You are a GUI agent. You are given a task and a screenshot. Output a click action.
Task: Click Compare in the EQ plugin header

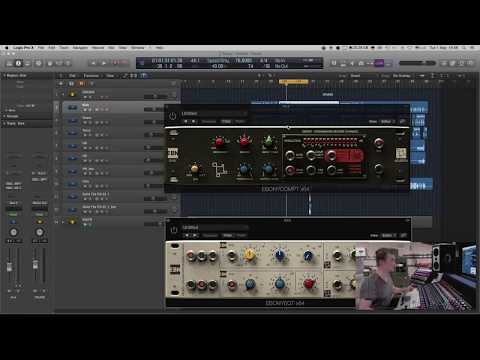coord(210,235)
